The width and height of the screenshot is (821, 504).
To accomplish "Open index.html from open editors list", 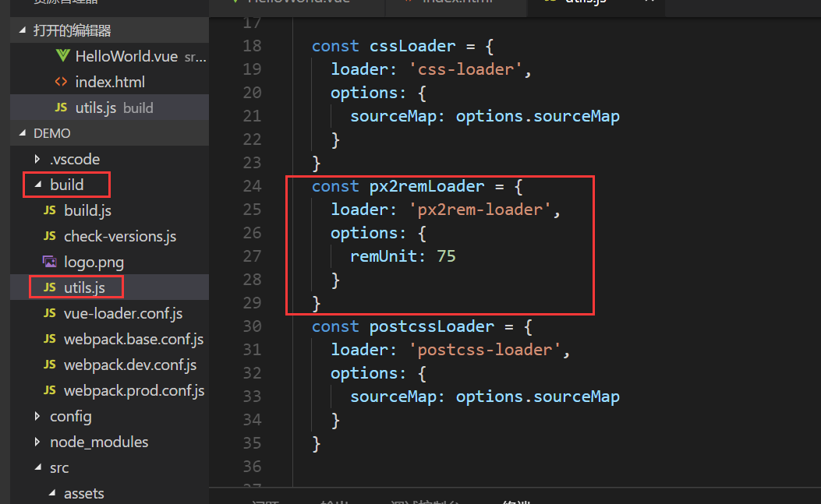I will click(109, 82).
